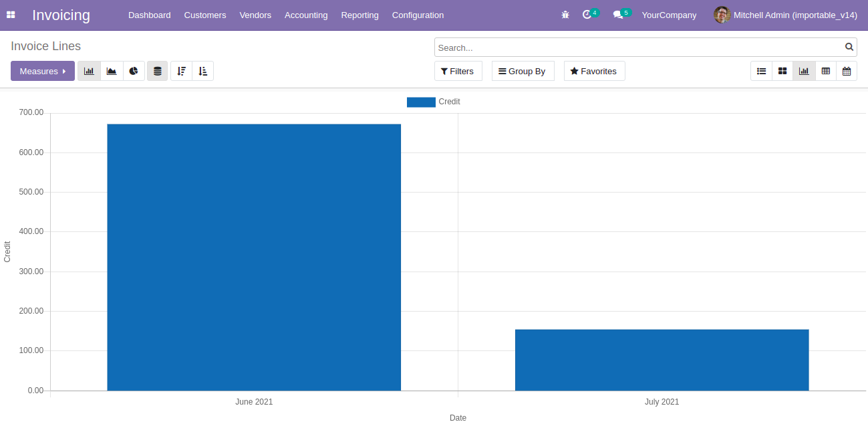Switch to pivot table view
This screenshot has height=426, width=868.
(x=825, y=71)
